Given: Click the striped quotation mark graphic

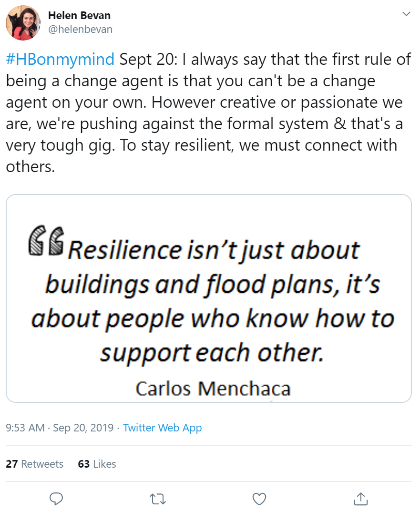Looking at the screenshot, I should point(46,239).
